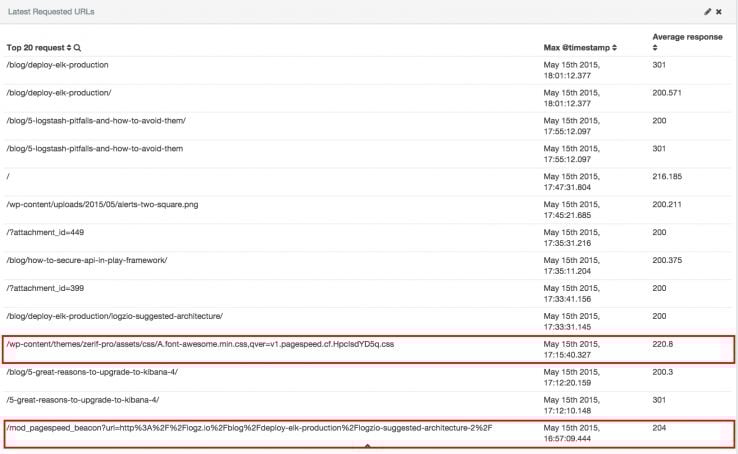The height and width of the screenshot is (454, 738).
Task: Click the /?attachment_id=399 request
Action: [45, 288]
